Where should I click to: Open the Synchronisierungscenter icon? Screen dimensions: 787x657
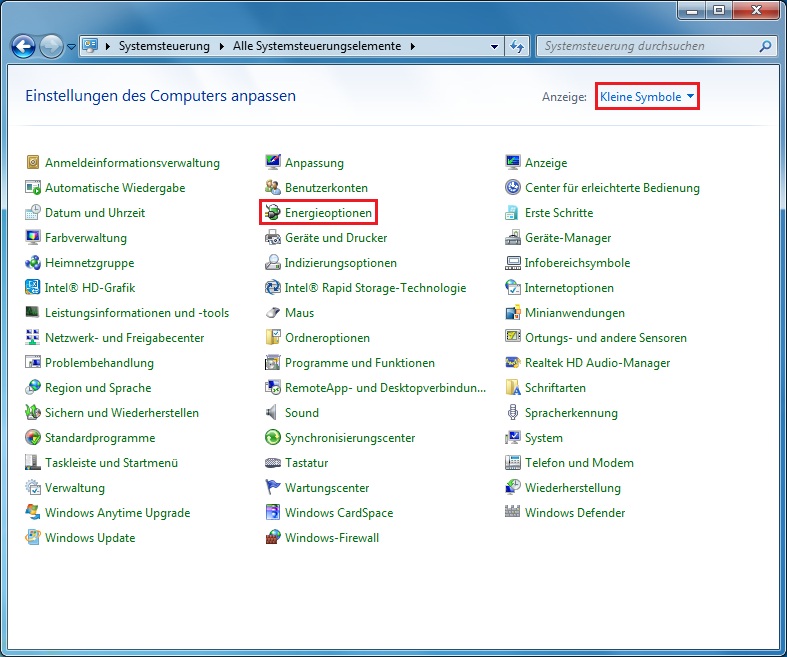(x=273, y=438)
